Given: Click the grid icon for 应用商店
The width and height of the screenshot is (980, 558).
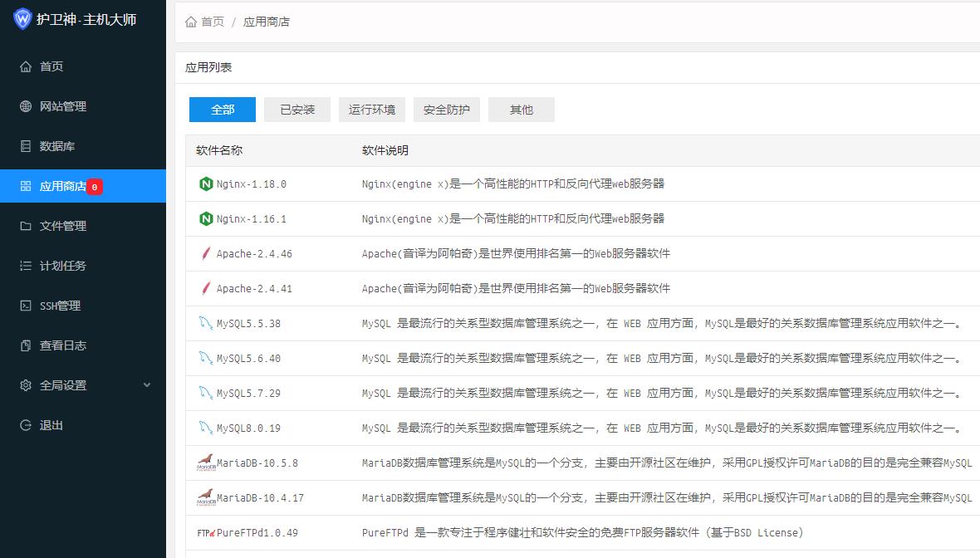Looking at the screenshot, I should 26,186.
